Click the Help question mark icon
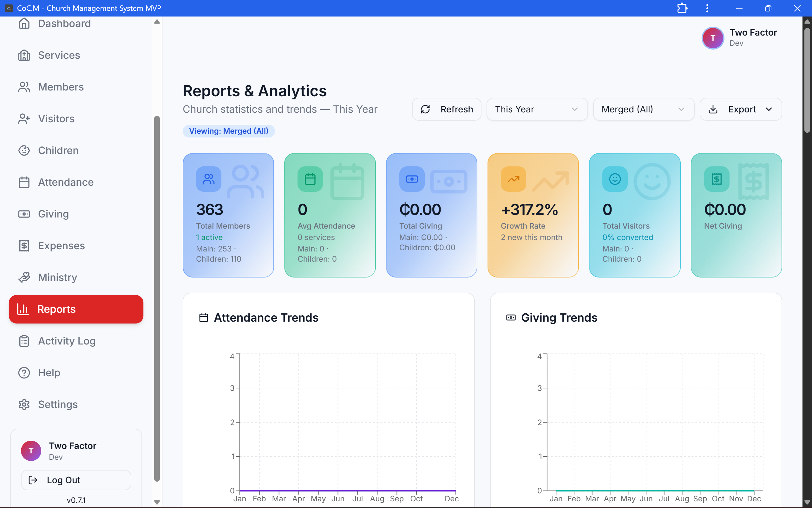 [x=24, y=373]
